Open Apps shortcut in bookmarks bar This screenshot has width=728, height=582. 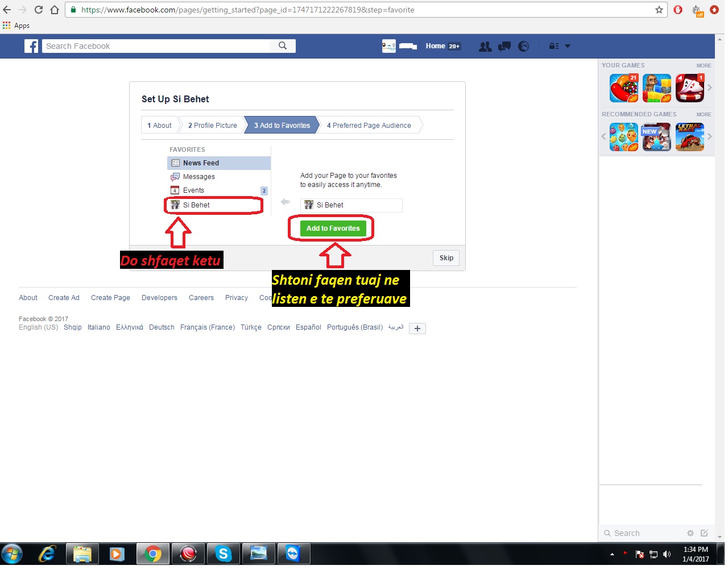pos(16,26)
